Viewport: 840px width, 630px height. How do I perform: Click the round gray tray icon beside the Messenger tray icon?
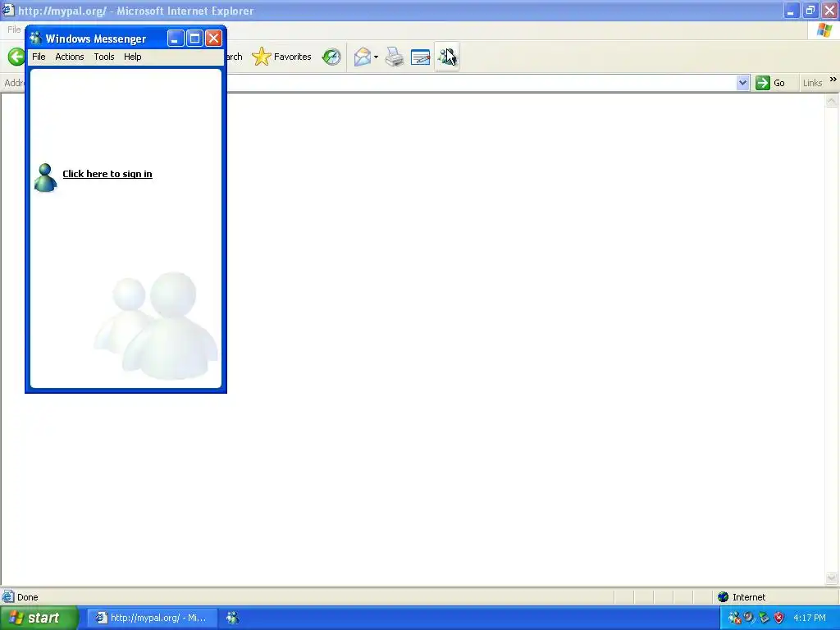[749, 618]
